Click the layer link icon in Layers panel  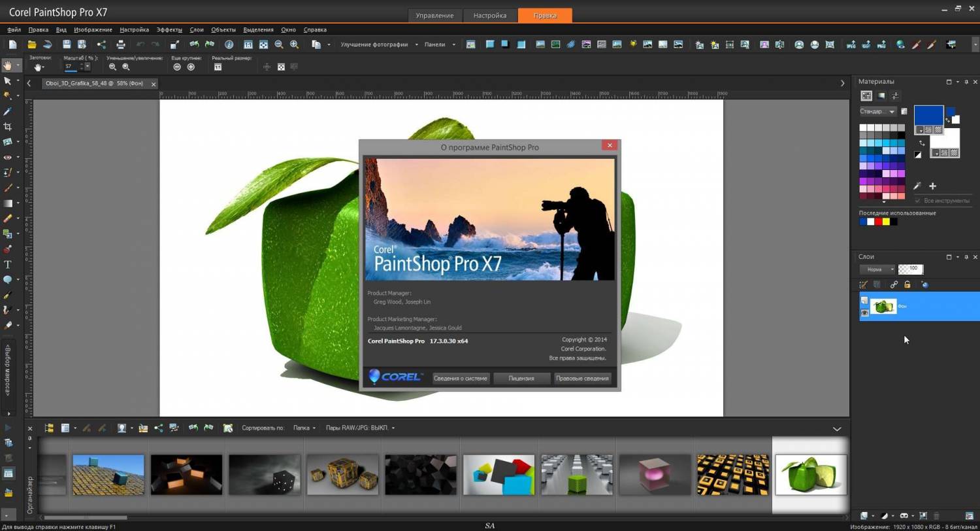point(894,284)
